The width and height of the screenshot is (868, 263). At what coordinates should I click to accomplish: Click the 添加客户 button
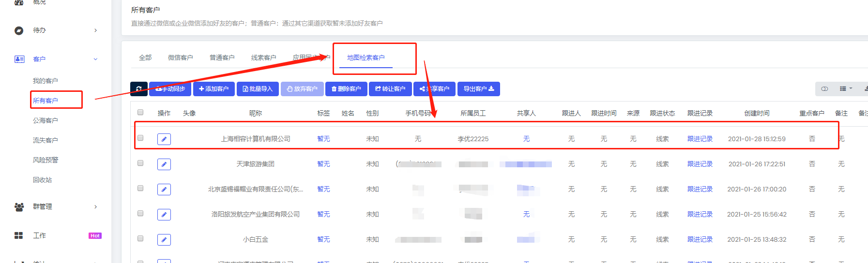point(214,89)
